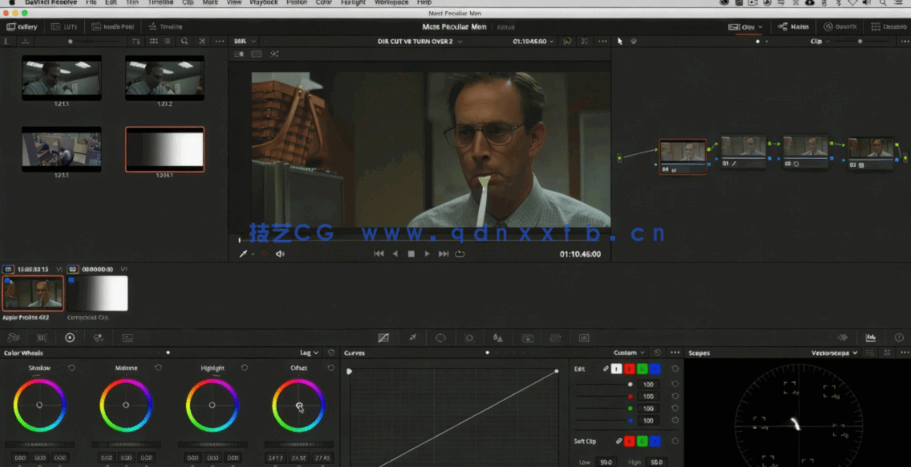Open the LUTs panel

tap(64, 27)
